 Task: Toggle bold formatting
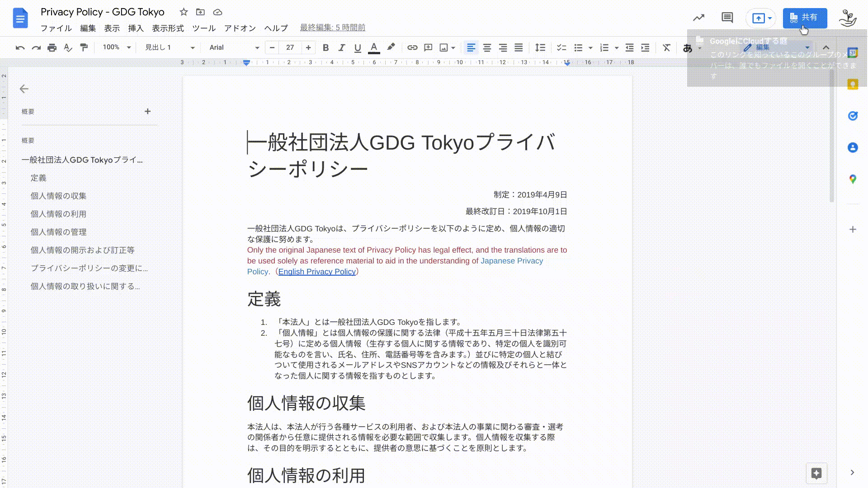(325, 47)
